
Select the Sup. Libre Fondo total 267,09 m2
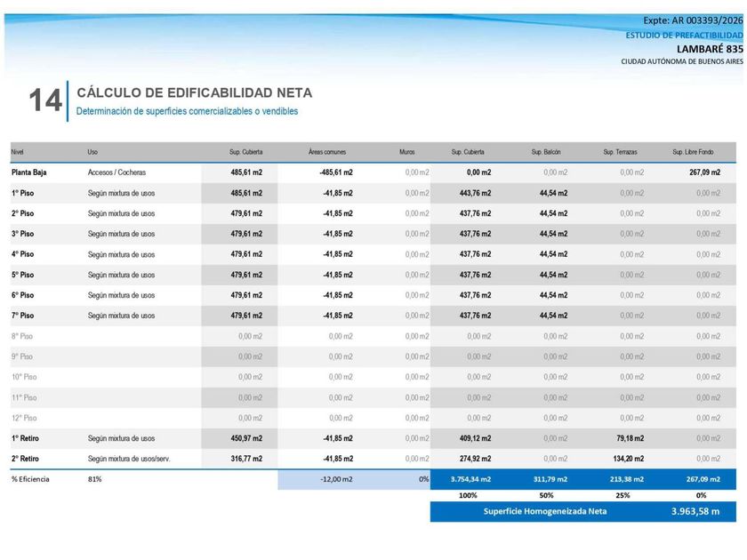[x=703, y=479]
